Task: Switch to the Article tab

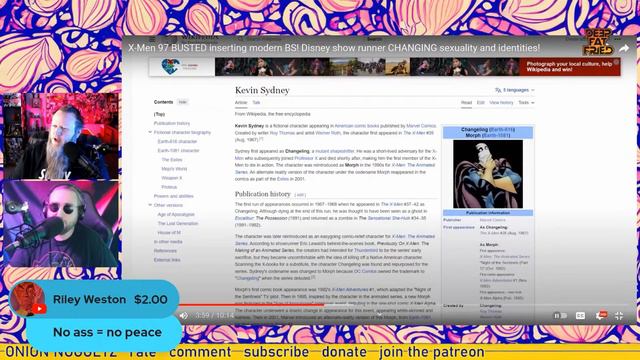Action: [x=241, y=103]
